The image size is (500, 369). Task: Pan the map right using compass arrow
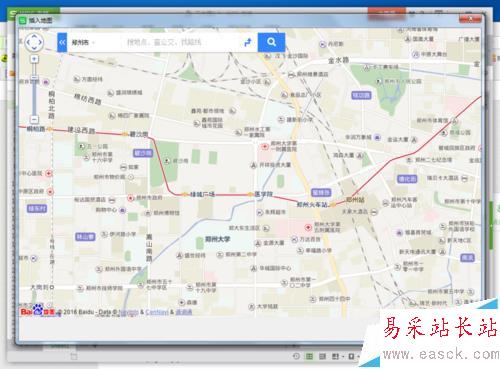(x=41, y=42)
